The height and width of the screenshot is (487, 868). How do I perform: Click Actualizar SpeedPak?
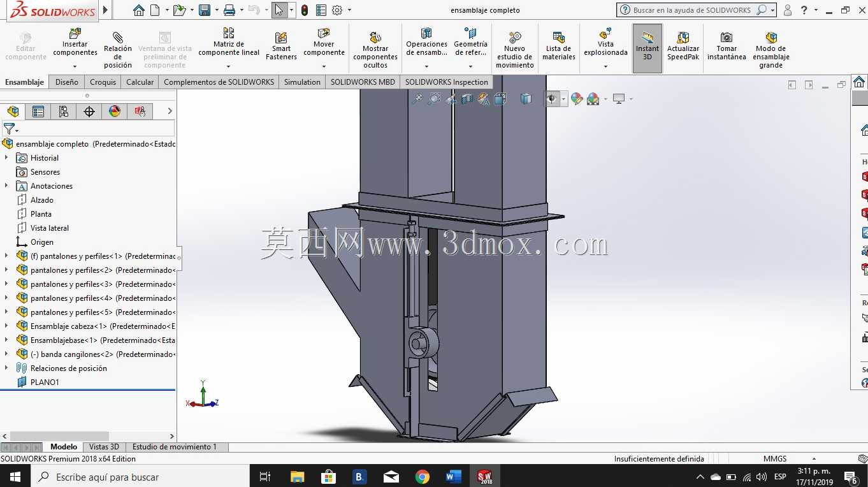pos(683,46)
